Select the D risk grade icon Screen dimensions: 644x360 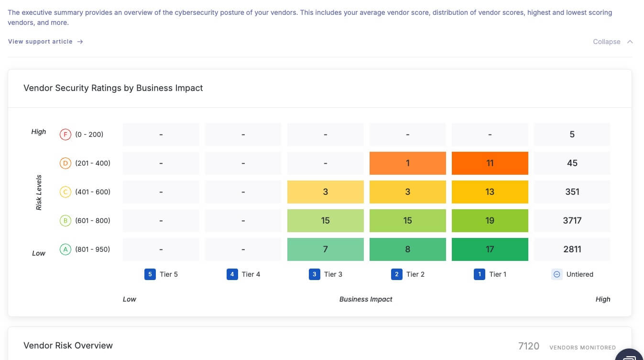coord(65,163)
